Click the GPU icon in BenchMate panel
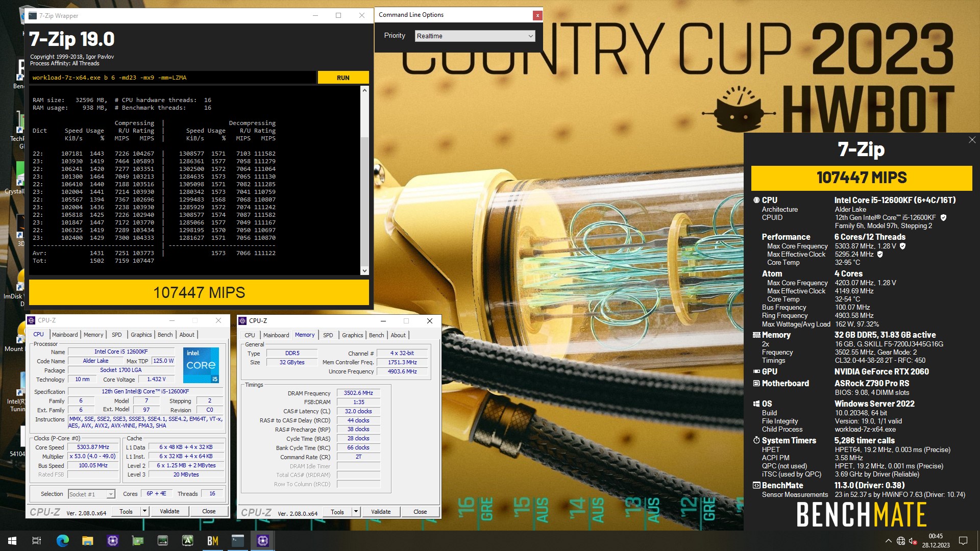The width and height of the screenshot is (980, 551). point(756,371)
